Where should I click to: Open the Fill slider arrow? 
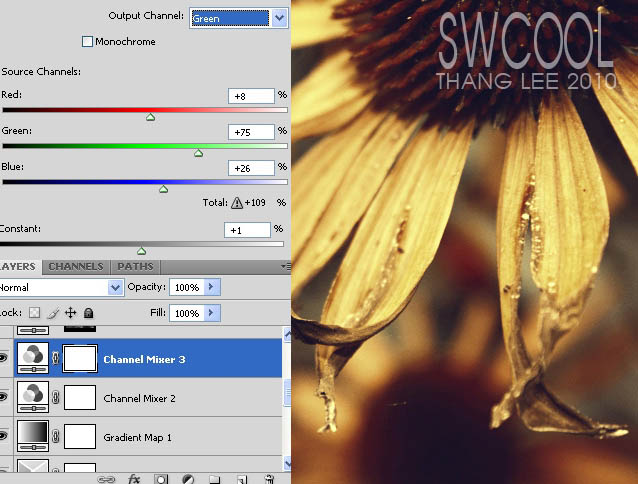click(x=212, y=313)
